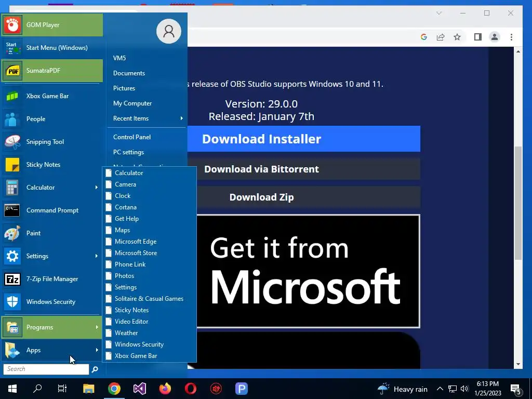Open the blue P app on the taskbar
Image resolution: width=532 pixels, height=399 pixels.
(x=242, y=389)
